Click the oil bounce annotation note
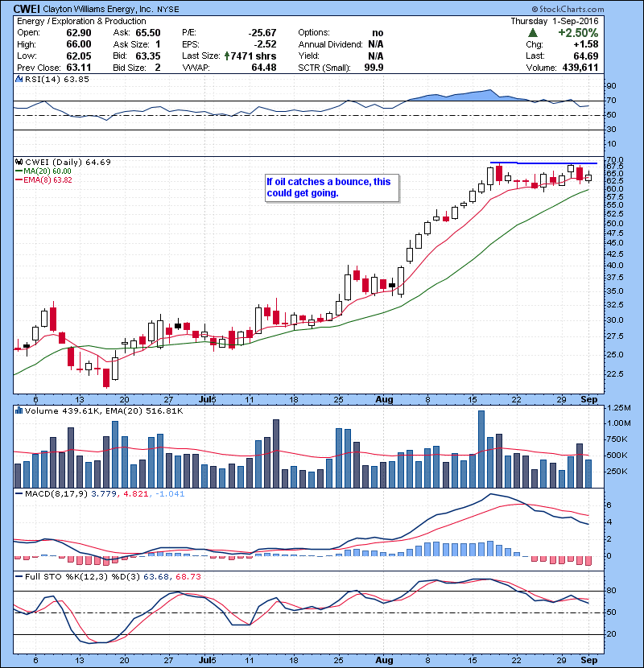644x668 pixels. 332,188
